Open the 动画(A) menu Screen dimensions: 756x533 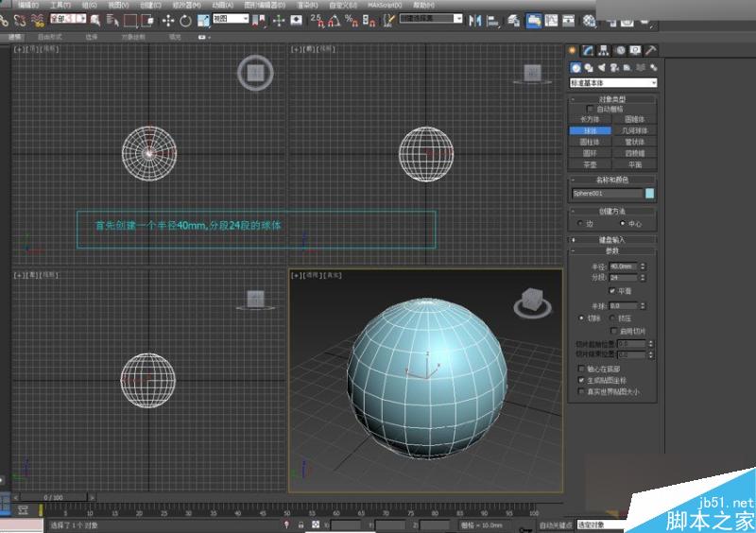222,5
